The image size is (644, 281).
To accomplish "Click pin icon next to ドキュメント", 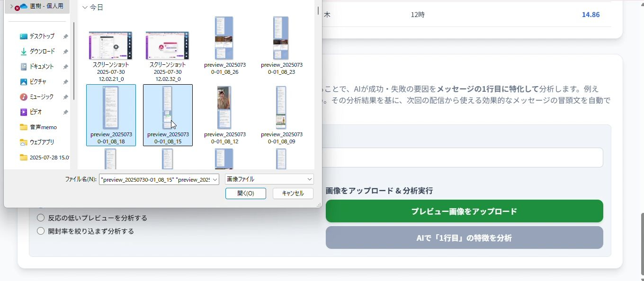I will point(65,67).
